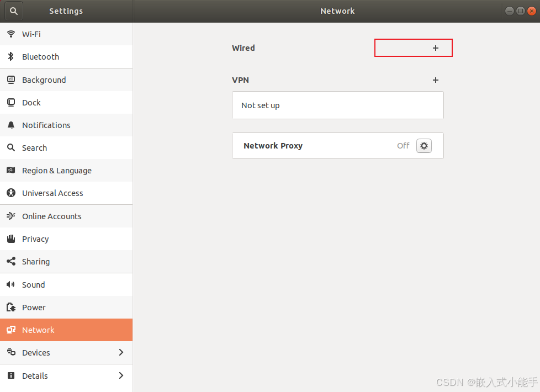Click the Online Accounts icon

tap(11, 216)
